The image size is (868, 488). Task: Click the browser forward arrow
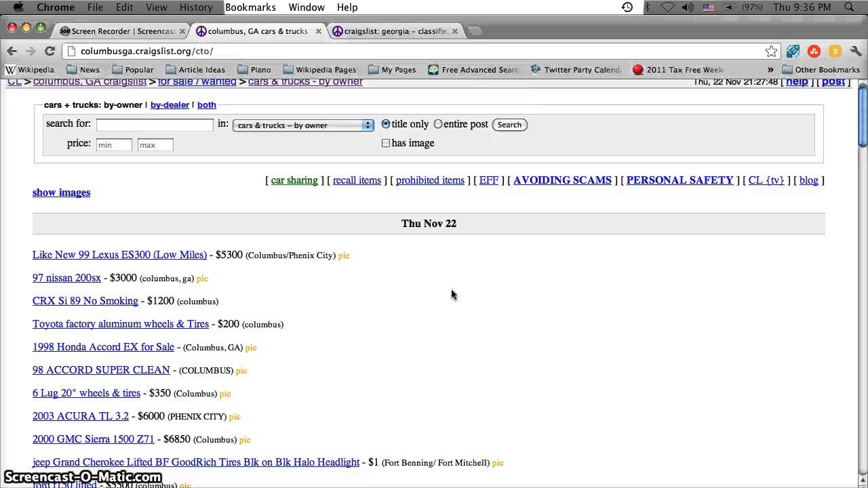coord(31,51)
